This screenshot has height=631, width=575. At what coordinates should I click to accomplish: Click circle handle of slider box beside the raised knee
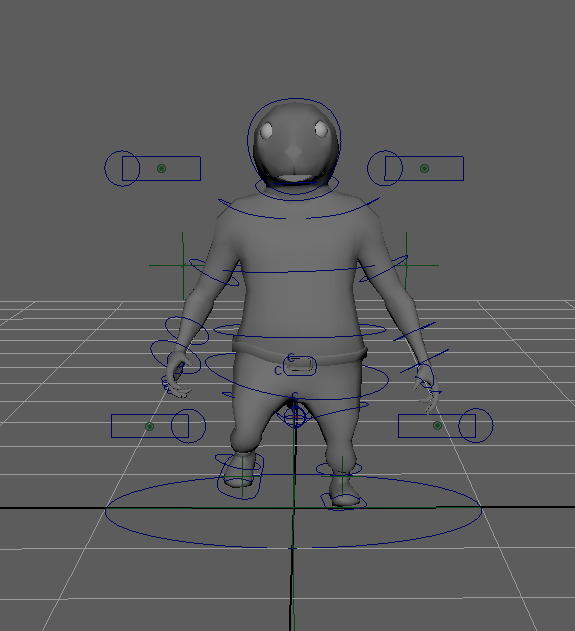point(188,426)
